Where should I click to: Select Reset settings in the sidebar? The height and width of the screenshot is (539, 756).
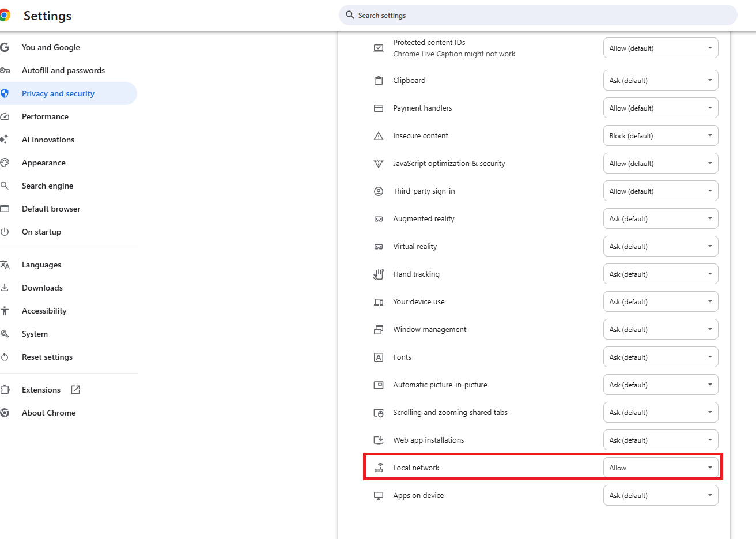[x=47, y=357]
